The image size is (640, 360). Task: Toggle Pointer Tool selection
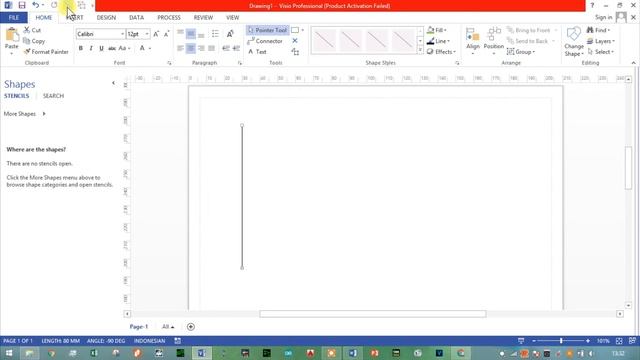[x=267, y=30]
